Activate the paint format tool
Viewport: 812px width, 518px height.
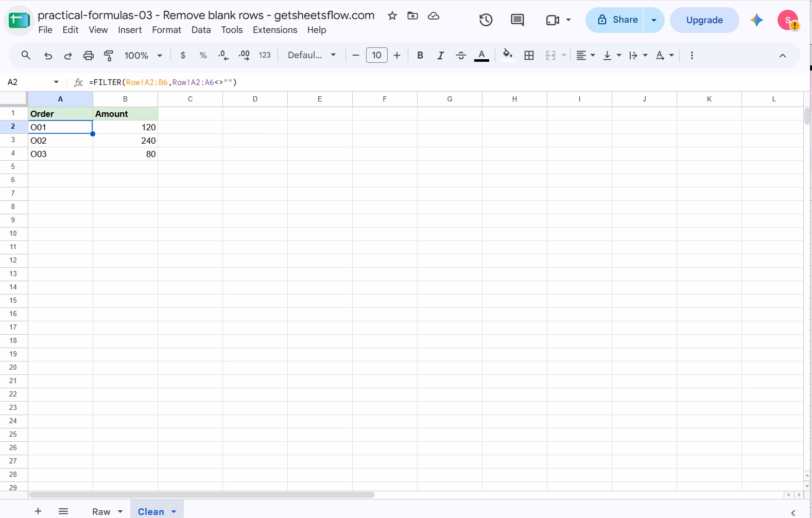click(x=109, y=55)
